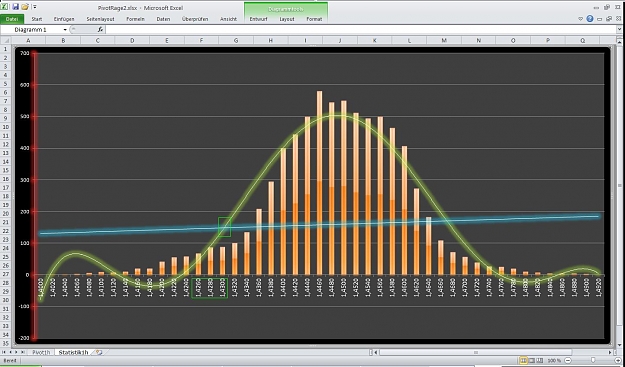Select row 1 header

pyautogui.click(x=6, y=49)
